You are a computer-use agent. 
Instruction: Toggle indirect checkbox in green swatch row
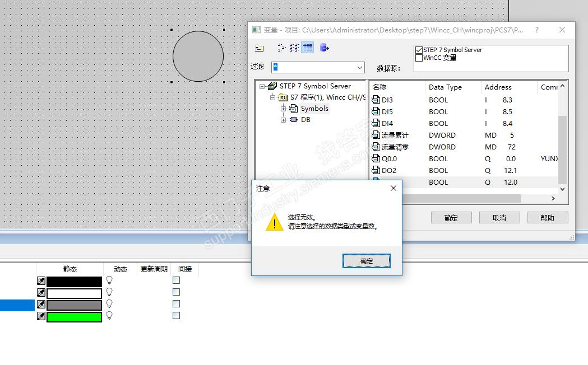(x=176, y=315)
